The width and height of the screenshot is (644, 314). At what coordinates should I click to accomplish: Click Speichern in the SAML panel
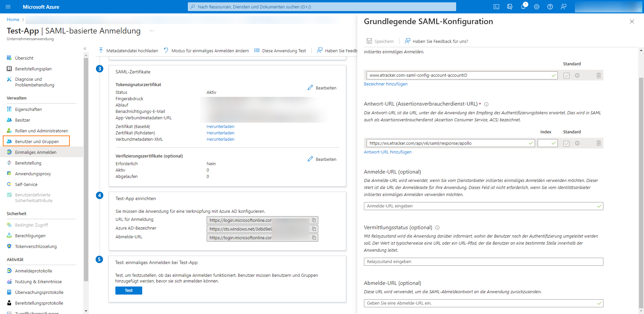380,41
